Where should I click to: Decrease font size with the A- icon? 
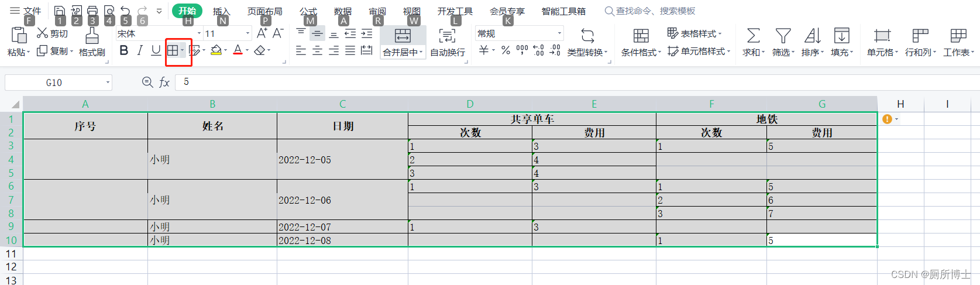point(278,33)
